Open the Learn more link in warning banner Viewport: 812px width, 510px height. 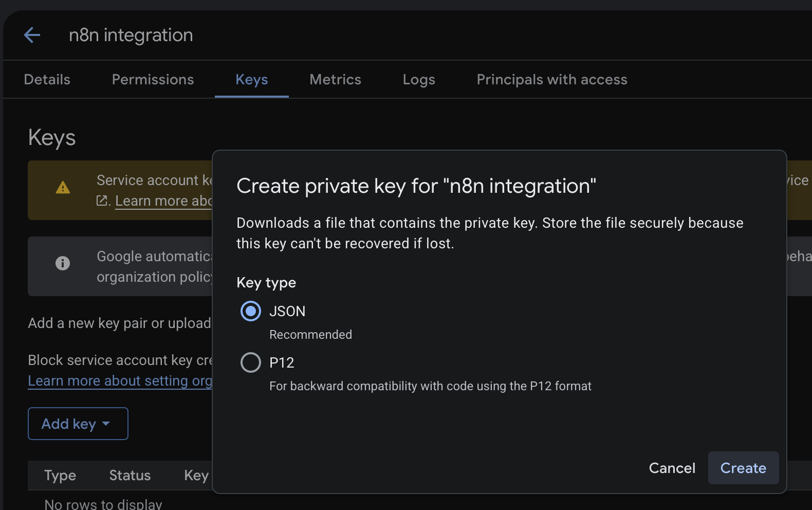click(x=163, y=201)
